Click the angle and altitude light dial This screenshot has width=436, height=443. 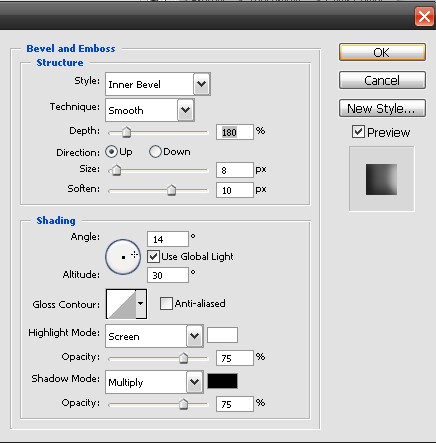[x=123, y=257]
